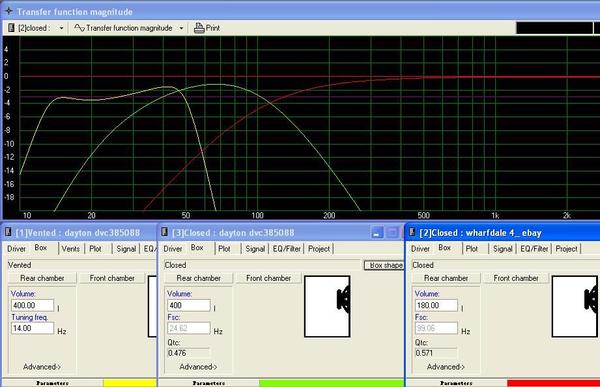Switch to Vents tab in [1]Vented window
The width and height of the screenshot is (600, 387).
tap(71, 249)
